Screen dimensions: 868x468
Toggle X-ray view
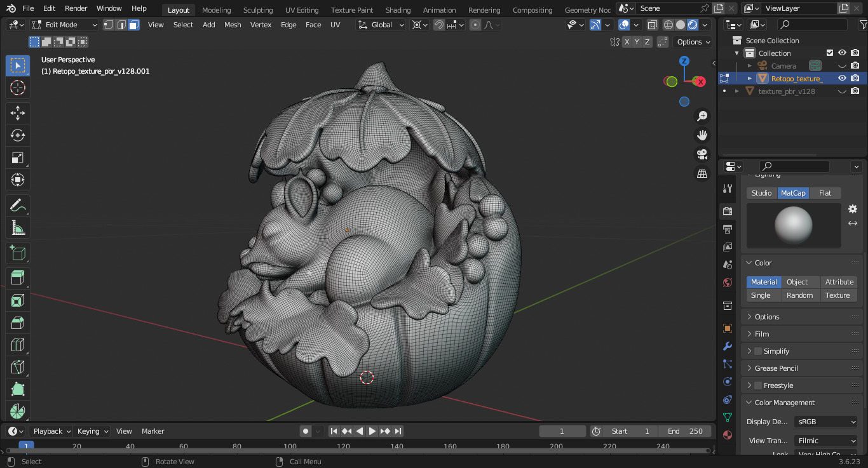(652, 25)
